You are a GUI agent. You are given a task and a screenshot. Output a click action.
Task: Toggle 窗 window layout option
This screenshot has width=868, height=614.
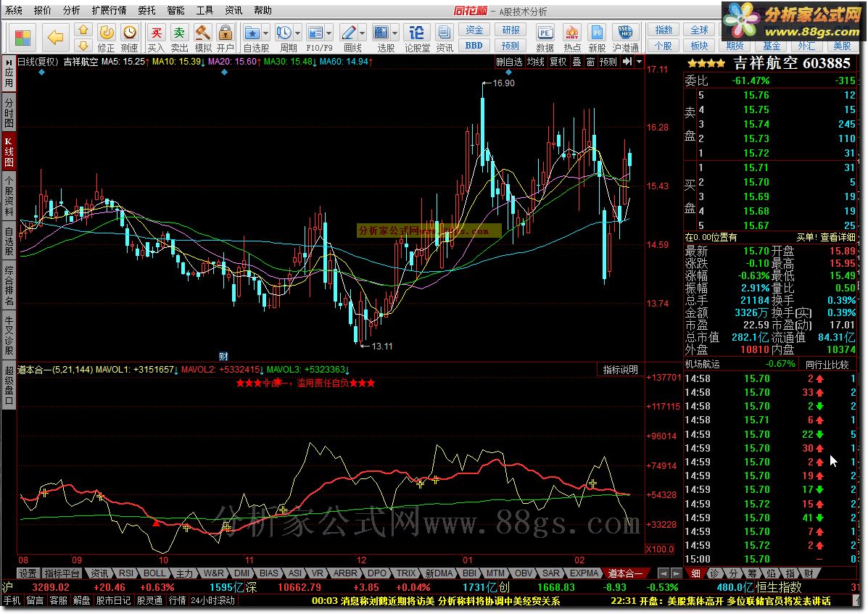[591, 62]
